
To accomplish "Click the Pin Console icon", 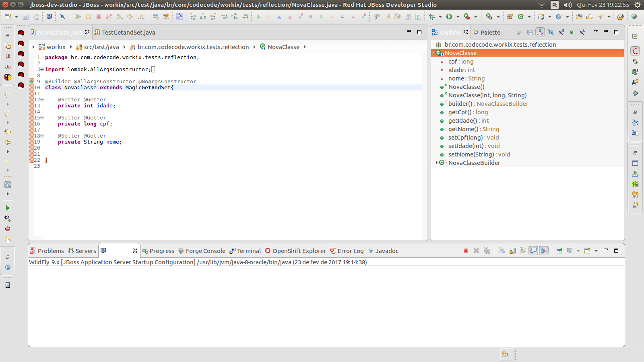I will (559, 251).
